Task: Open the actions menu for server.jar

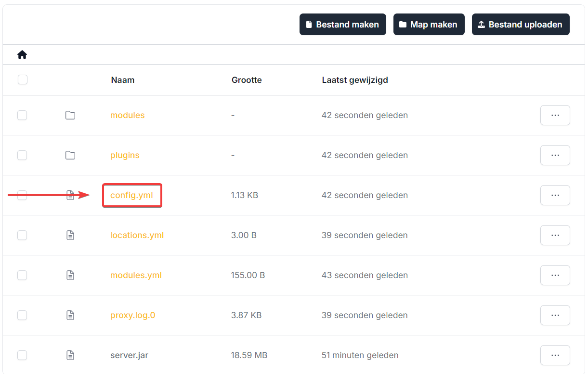Action: 555,355
